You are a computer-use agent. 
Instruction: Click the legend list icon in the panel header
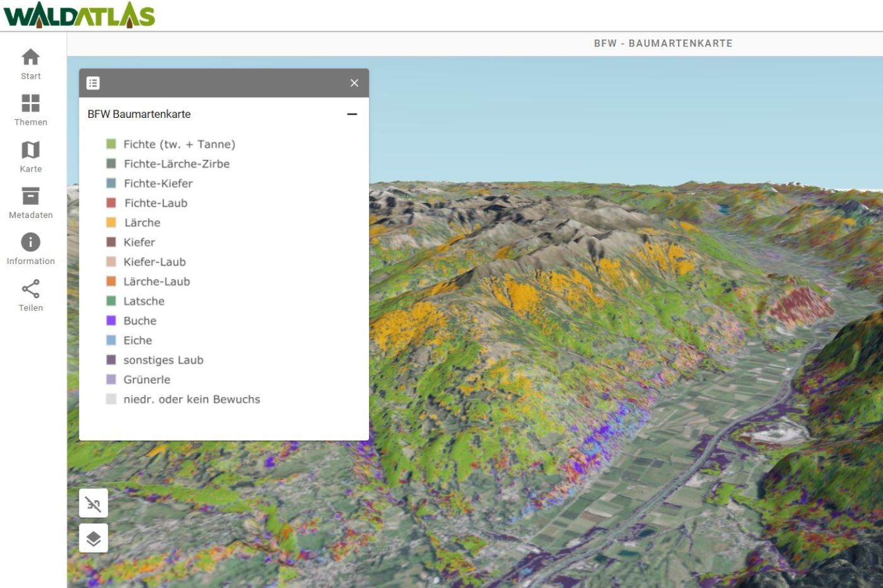point(93,83)
